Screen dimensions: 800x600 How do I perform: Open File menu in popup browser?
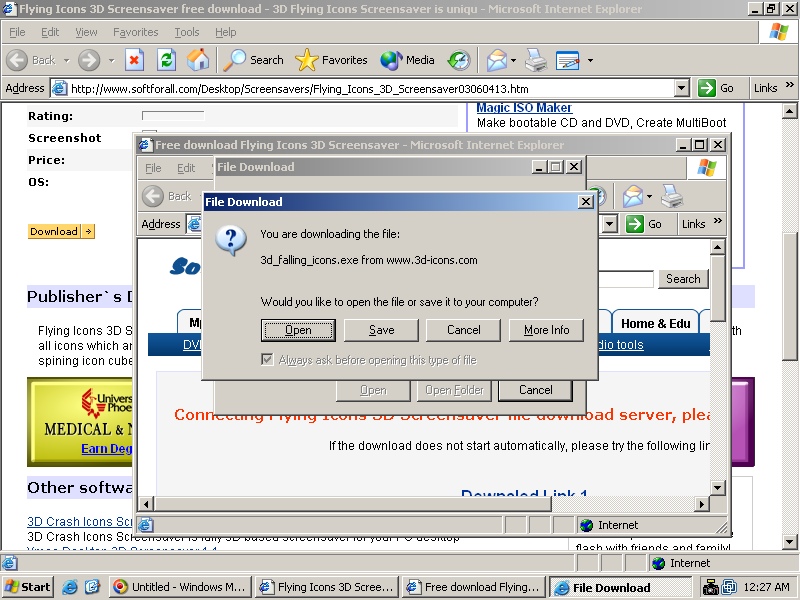[x=153, y=168]
